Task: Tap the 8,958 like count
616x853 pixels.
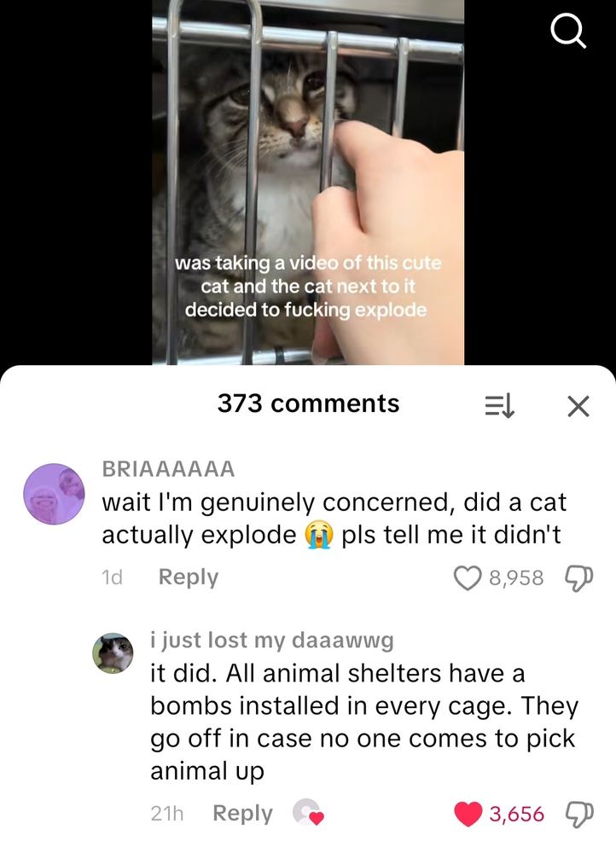Action: pyautogui.click(x=516, y=577)
